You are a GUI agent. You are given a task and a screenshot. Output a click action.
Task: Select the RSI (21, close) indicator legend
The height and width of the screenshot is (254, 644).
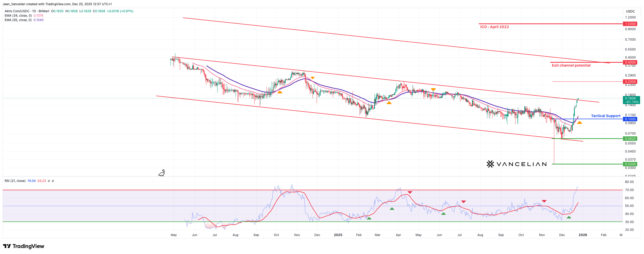(x=15, y=181)
